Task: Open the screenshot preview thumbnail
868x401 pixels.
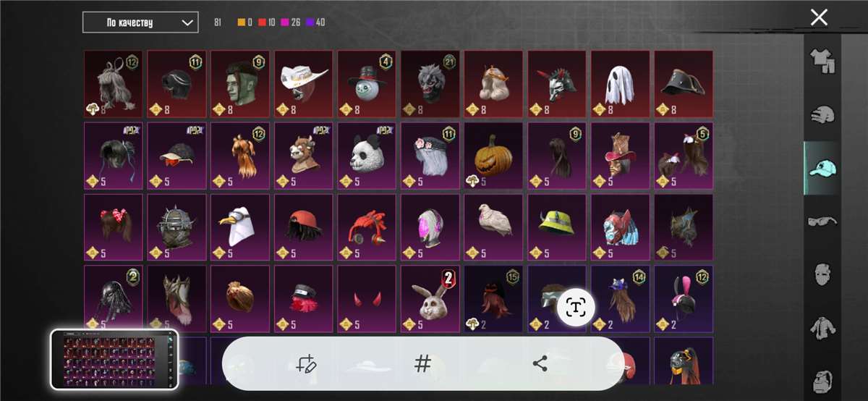Action: (x=114, y=359)
